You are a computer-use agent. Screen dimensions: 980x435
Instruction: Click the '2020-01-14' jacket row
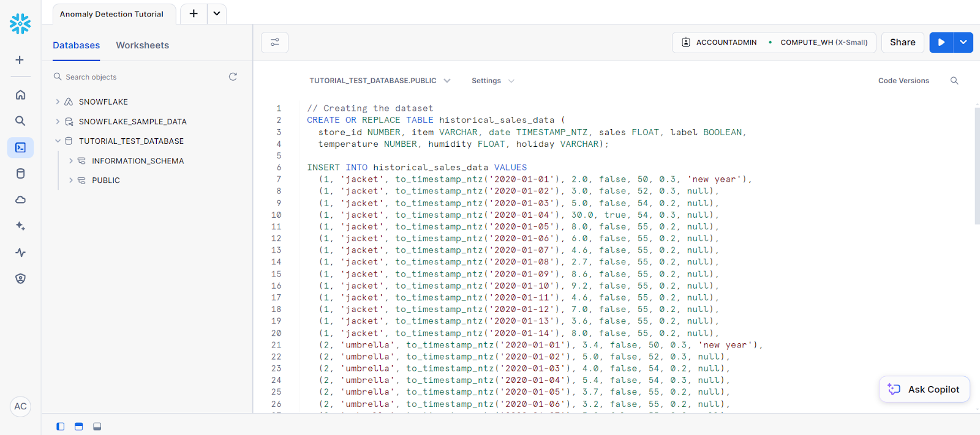click(x=518, y=333)
